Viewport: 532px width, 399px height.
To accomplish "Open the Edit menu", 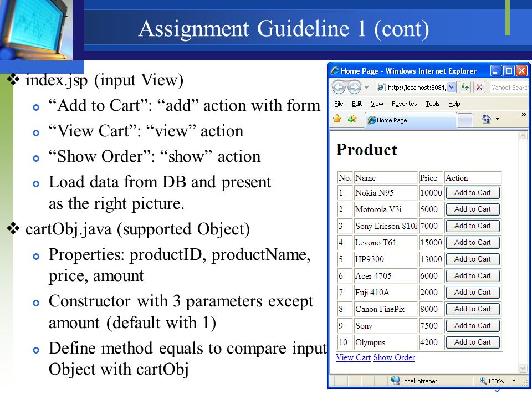I will [x=356, y=104].
